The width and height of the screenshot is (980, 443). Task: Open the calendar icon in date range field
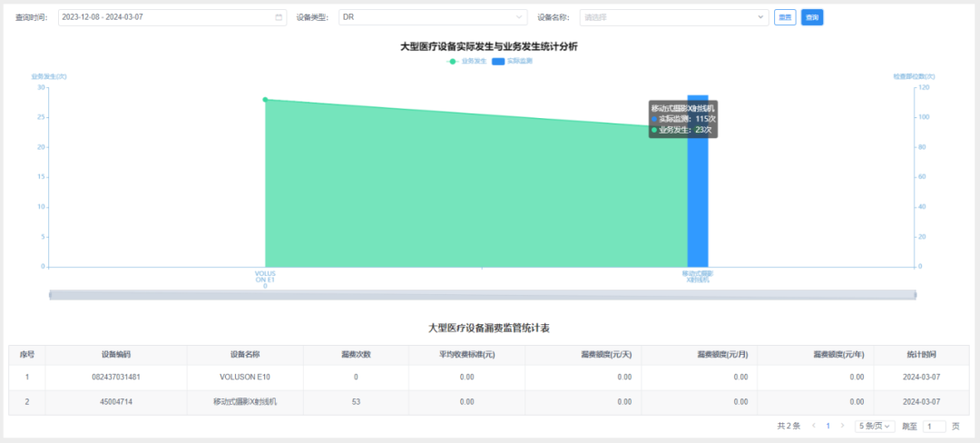tap(279, 17)
